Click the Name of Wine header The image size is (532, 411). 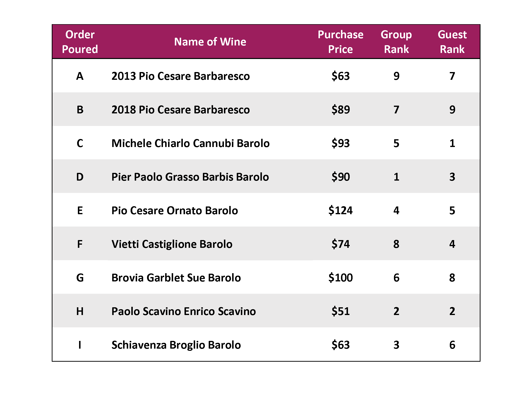[x=210, y=42]
